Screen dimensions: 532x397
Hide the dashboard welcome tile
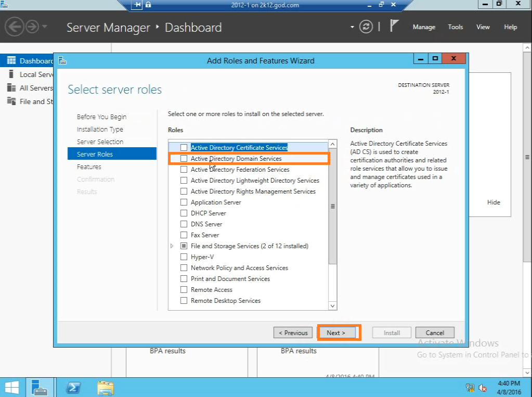(x=494, y=202)
